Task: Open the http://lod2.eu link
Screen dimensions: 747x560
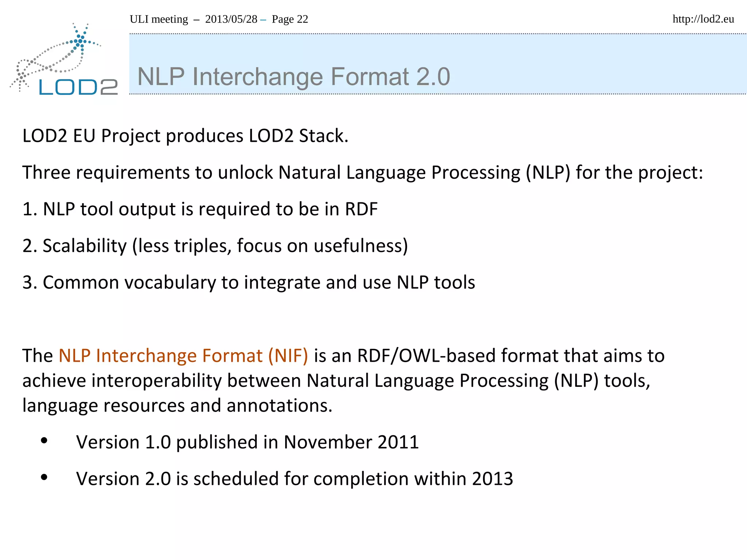Action: pyautogui.click(x=703, y=19)
